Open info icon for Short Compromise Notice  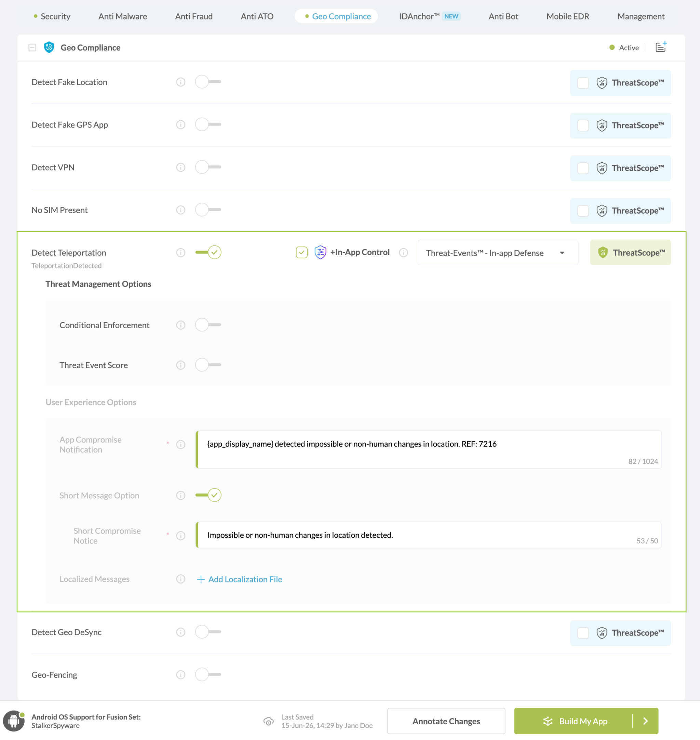coord(180,536)
